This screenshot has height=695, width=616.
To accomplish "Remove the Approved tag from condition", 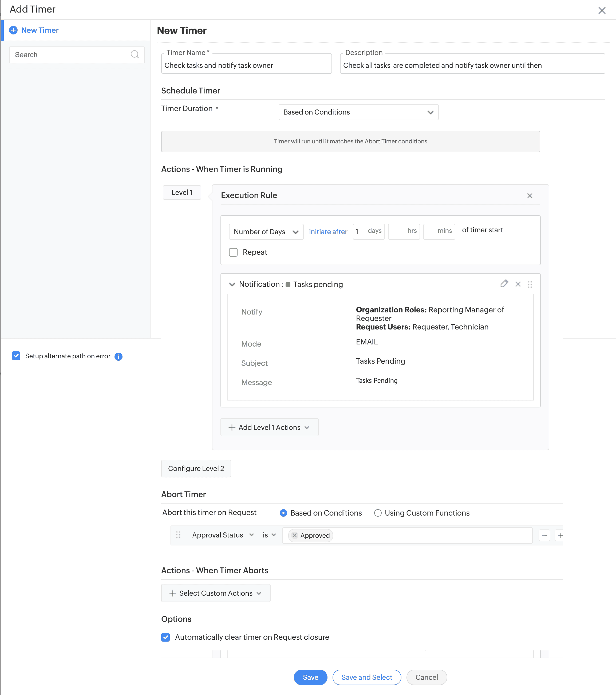I will (x=295, y=535).
